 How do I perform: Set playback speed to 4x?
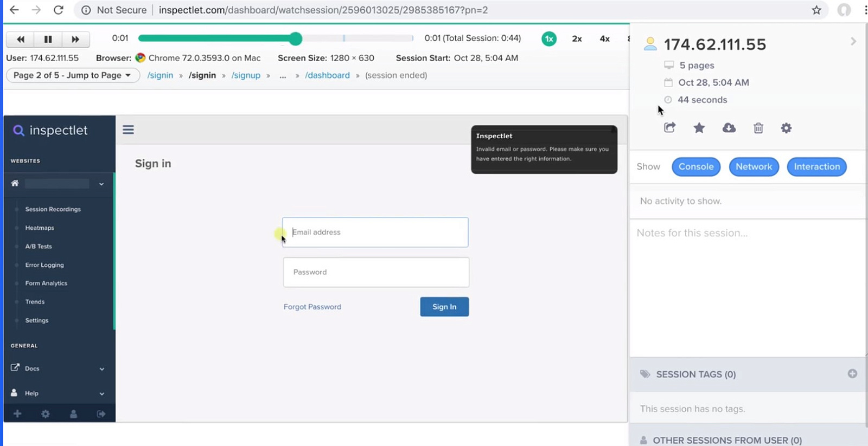[604, 38]
